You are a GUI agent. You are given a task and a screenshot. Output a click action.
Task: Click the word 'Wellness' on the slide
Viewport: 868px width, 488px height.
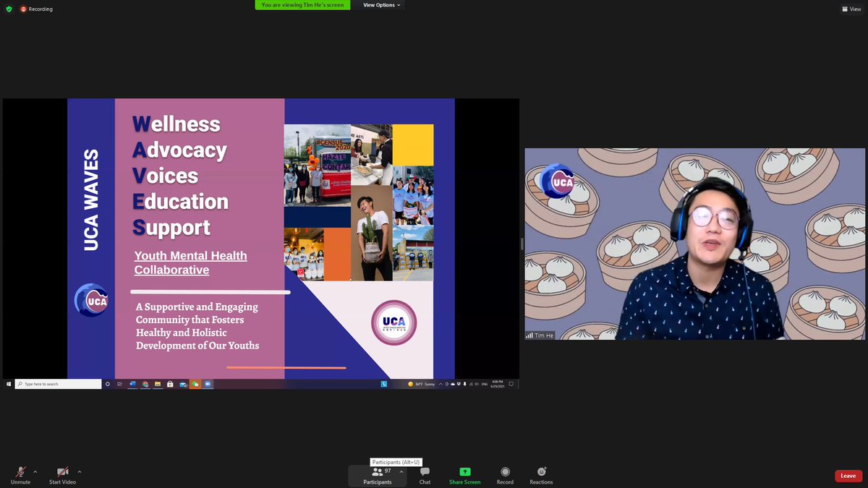tap(176, 124)
